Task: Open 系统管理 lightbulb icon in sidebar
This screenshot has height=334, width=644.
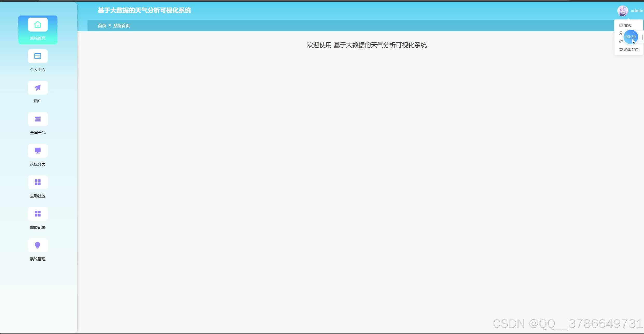Action: [x=38, y=245]
